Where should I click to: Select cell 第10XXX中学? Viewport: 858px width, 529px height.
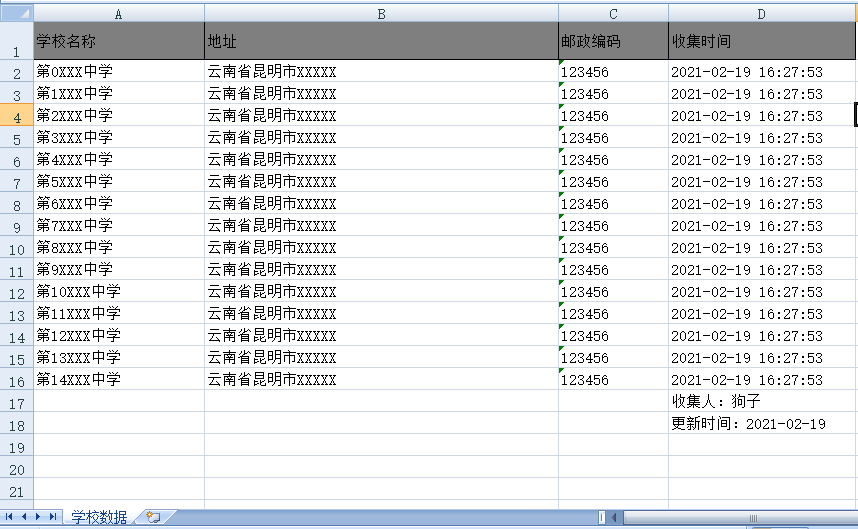[x=119, y=291]
